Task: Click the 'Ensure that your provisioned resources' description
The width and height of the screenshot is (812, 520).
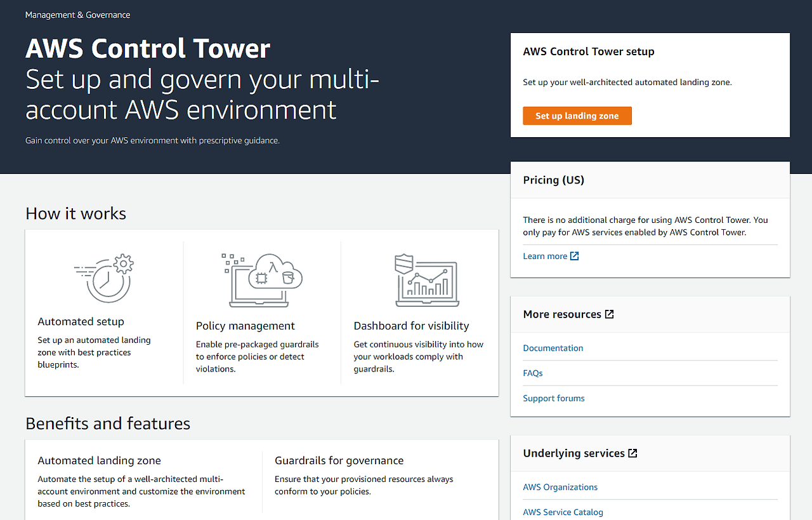Action: coord(364,485)
